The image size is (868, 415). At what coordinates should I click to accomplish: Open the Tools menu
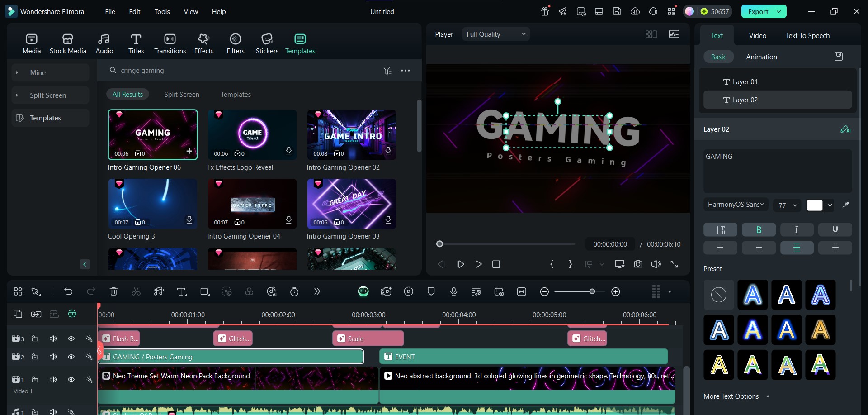click(x=162, y=12)
